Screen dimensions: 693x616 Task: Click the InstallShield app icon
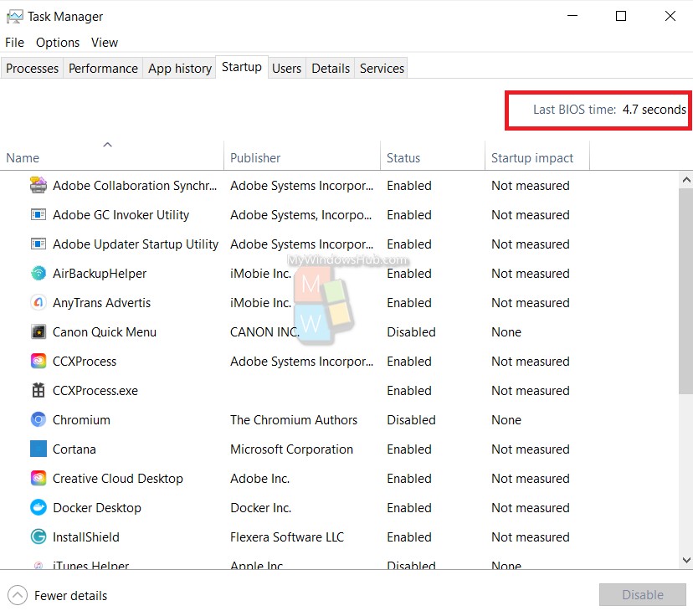[38, 536]
